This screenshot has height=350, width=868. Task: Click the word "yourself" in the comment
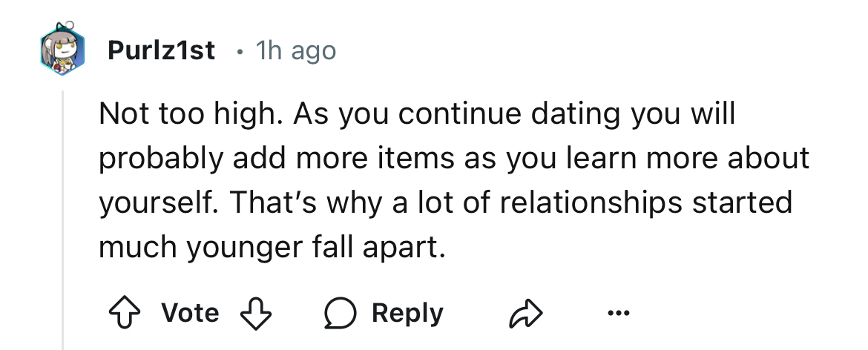[151, 202]
